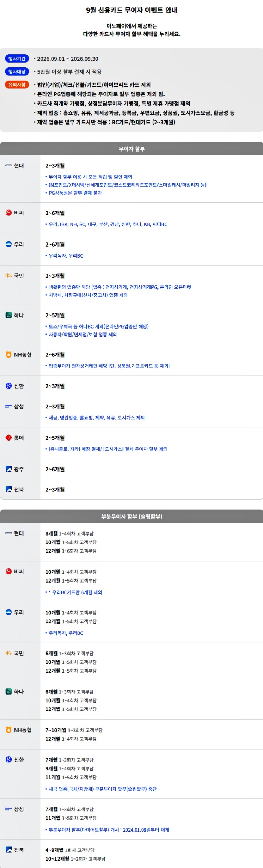Click the Shinhan card blue logo in 무이자 할부
Screen dimensions: 263x868
tap(9, 386)
